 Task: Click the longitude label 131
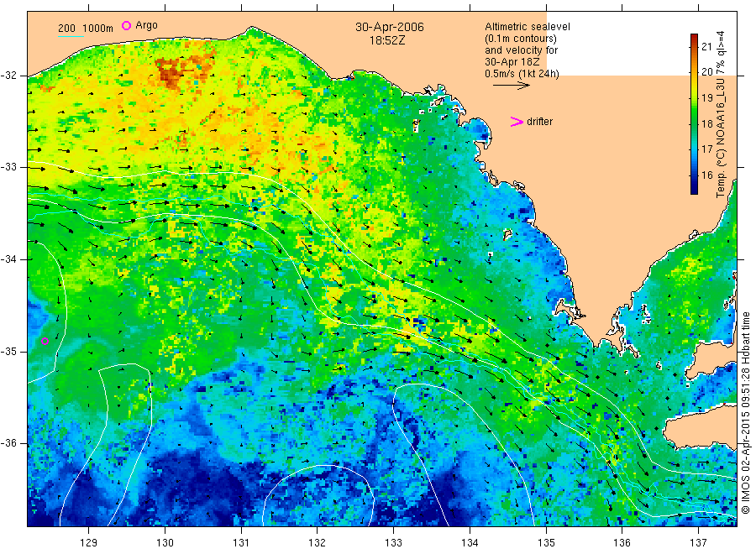pyautogui.click(x=241, y=543)
